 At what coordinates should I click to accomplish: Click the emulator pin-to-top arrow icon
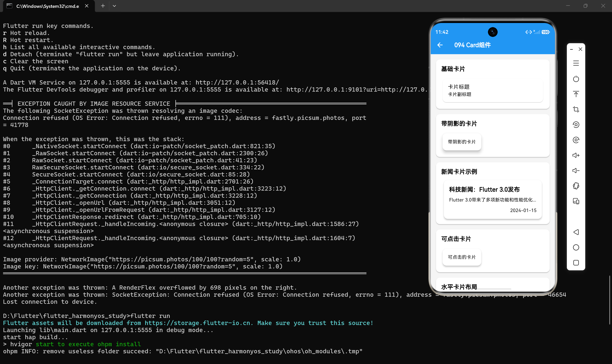(576, 94)
